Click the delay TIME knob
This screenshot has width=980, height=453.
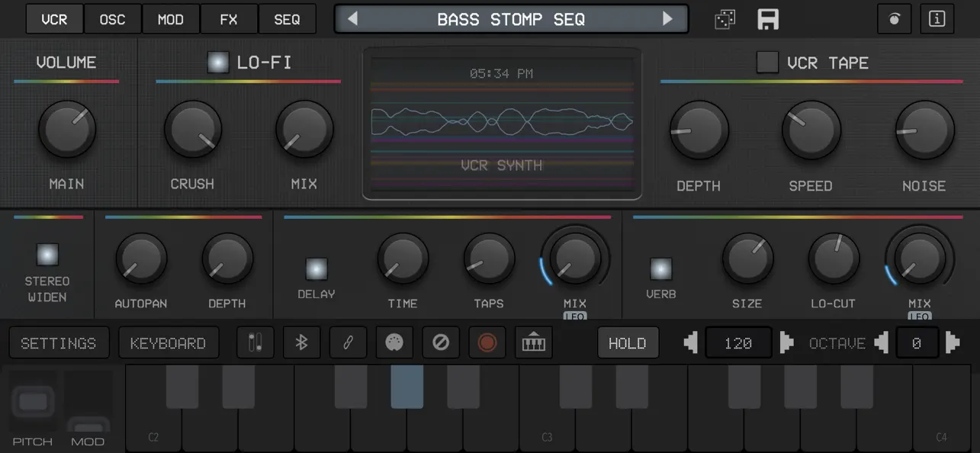[x=403, y=259]
